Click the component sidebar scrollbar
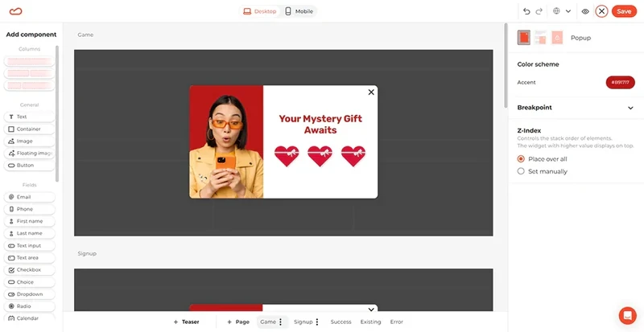 point(57,113)
